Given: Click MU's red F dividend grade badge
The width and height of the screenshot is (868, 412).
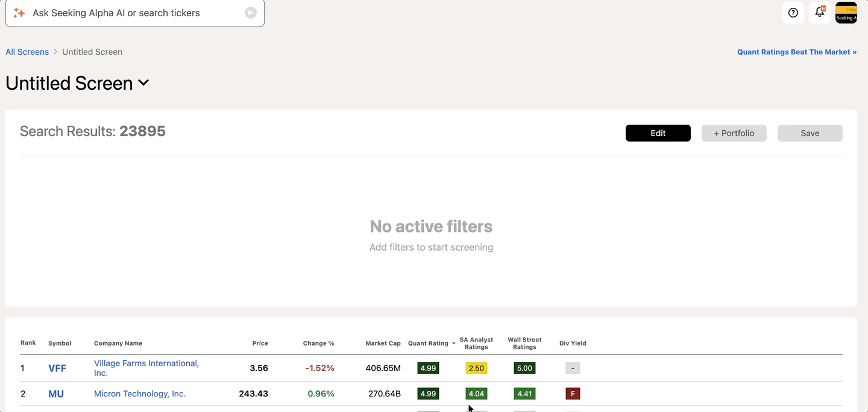Looking at the screenshot, I should 573,394.
